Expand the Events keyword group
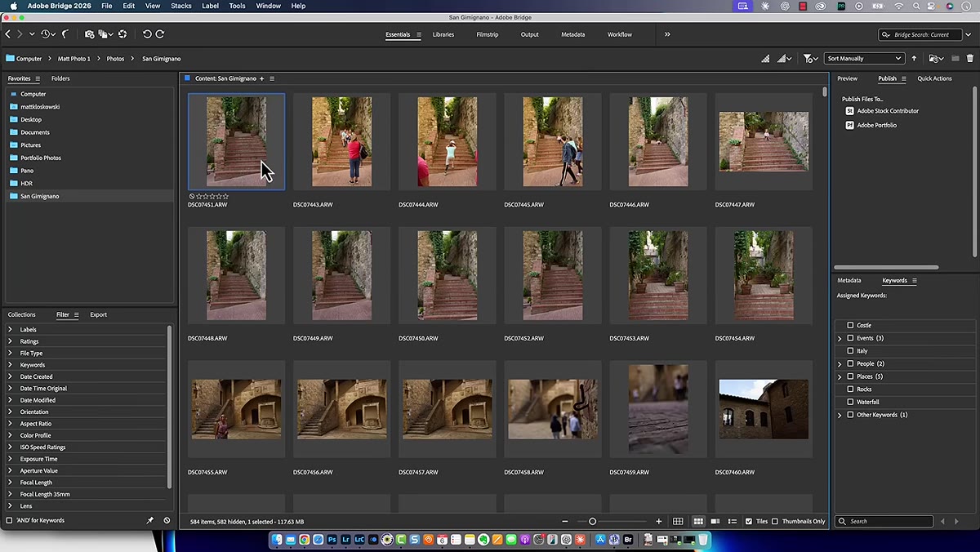This screenshot has width=980, height=552. click(840, 338)
